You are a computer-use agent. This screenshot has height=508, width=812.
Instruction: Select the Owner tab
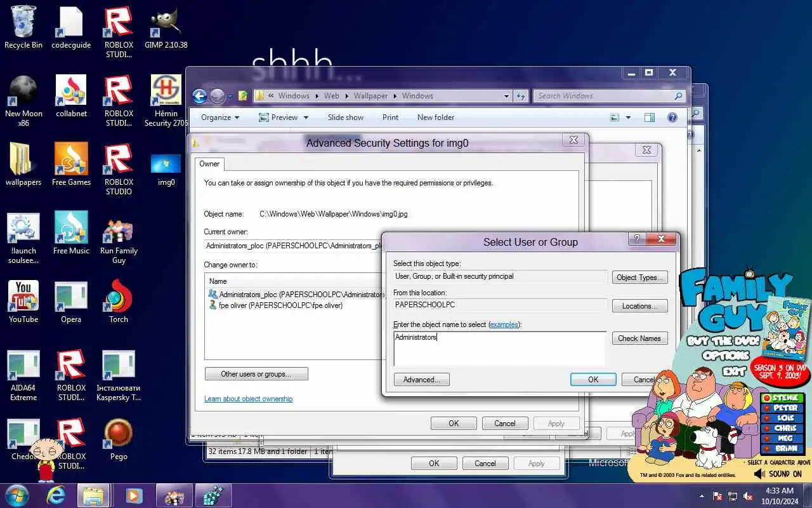[x=209, y=164]
